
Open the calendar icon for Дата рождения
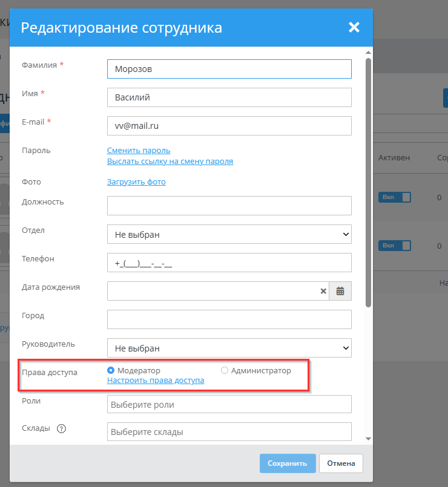(x=340, y=291)
